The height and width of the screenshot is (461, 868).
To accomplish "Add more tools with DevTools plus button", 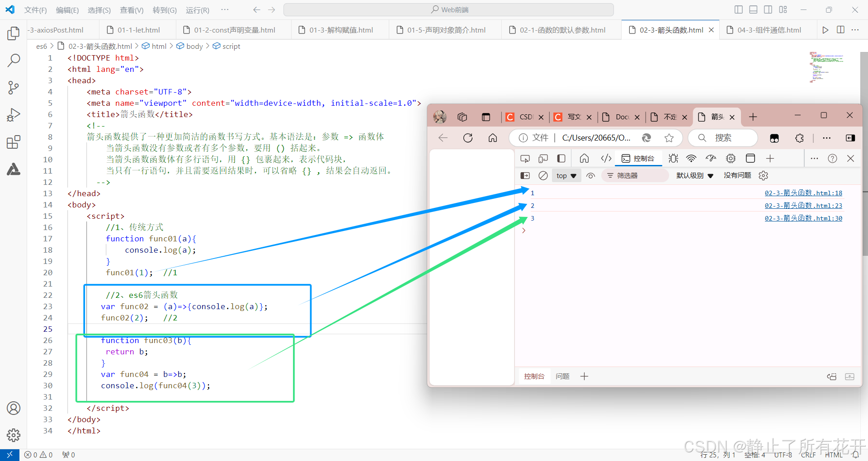I will coord(770,158).
